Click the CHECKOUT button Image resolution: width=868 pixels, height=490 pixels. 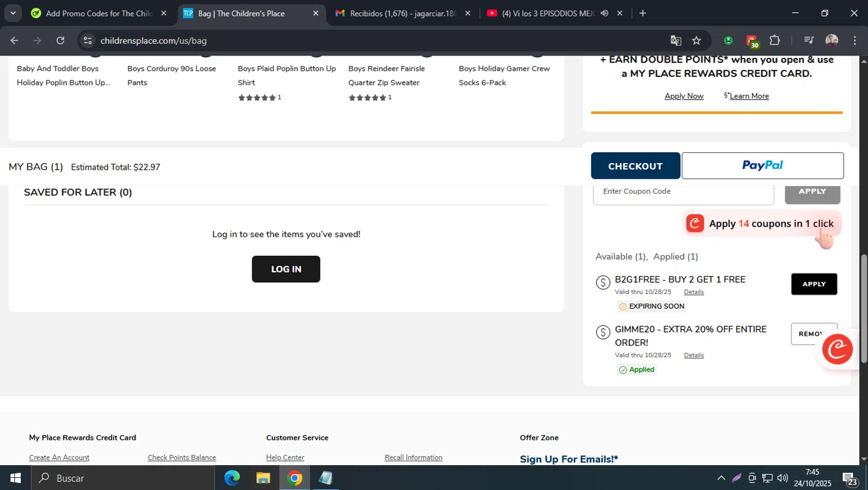pos(635,166)
